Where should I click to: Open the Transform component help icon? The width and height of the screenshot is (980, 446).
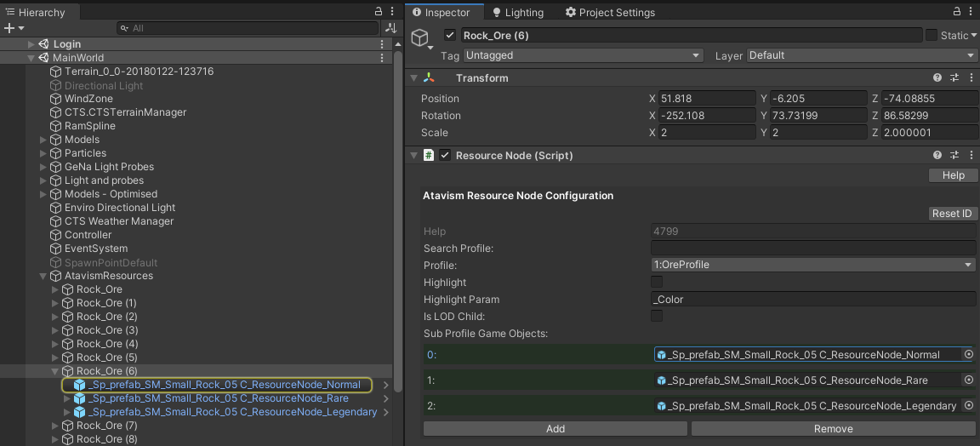coord(937,77)
